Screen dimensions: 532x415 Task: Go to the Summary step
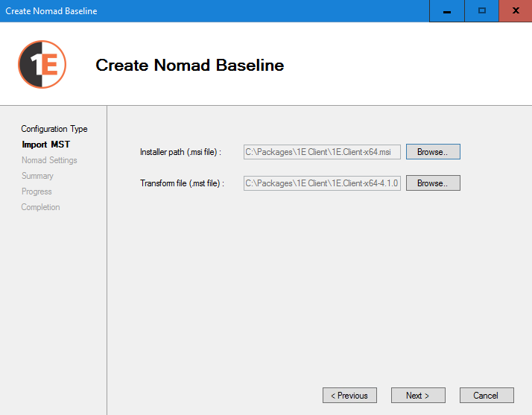(37, 176)
